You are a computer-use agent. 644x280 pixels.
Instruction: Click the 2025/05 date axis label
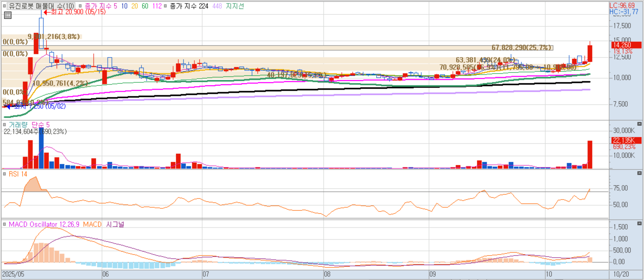(x=13, y=274)
